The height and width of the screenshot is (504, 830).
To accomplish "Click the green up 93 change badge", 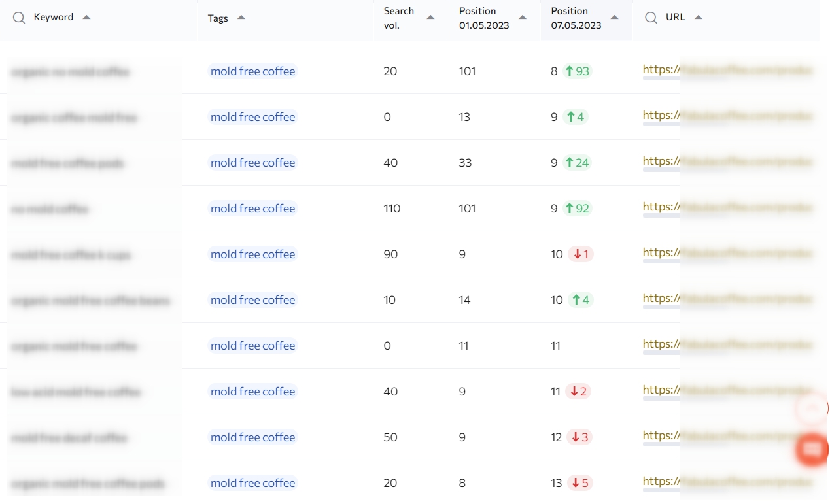I will 577,71.
